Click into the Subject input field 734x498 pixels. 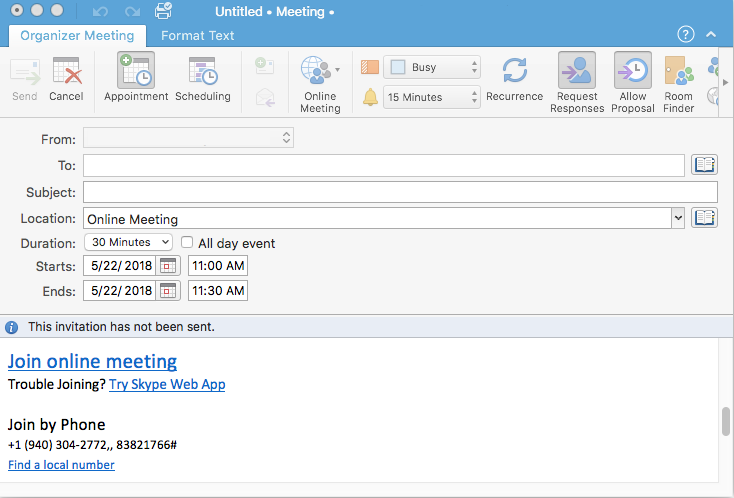400,192
